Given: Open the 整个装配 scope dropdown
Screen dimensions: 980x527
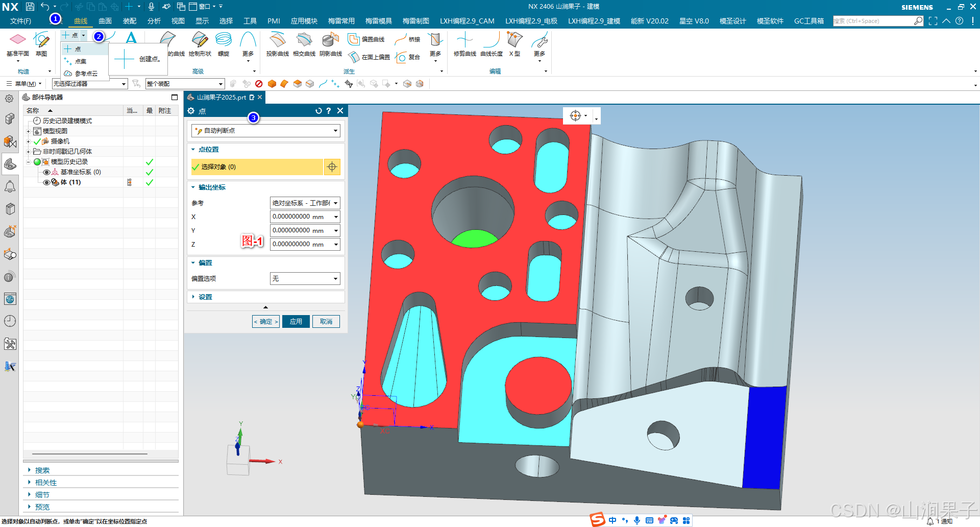Looking at the screenshot, I should pos(185,84).
